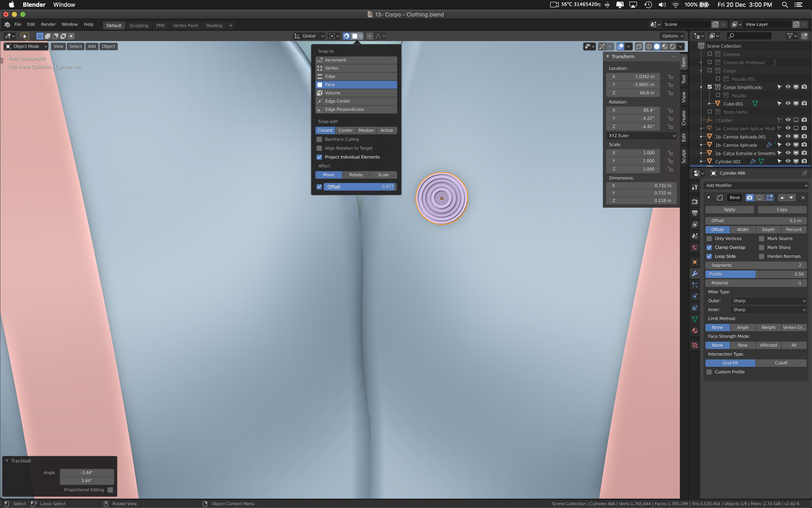812x508 pixels.
Task: Set snap with to Center
Action: (x=345, y=130)
